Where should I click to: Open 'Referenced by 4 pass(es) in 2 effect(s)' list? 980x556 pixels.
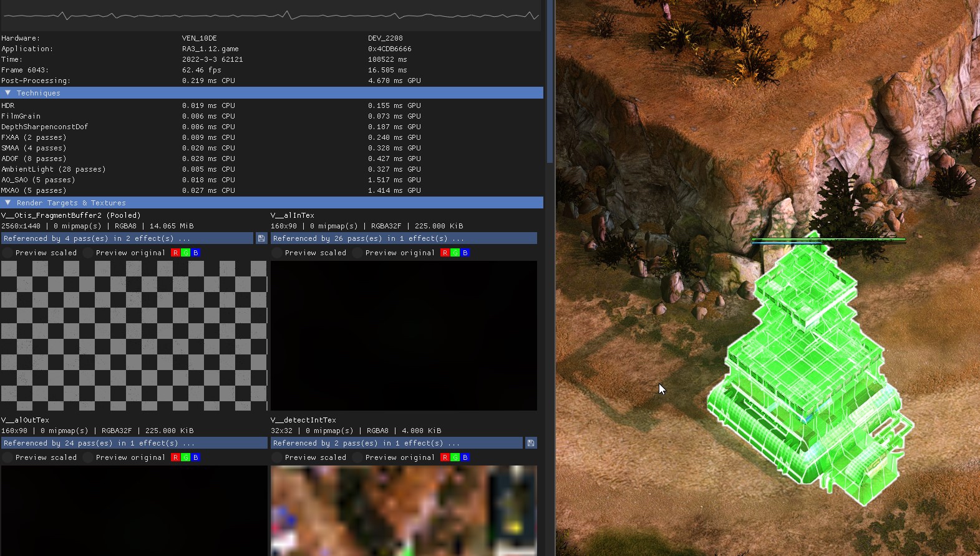click(127, 238)
